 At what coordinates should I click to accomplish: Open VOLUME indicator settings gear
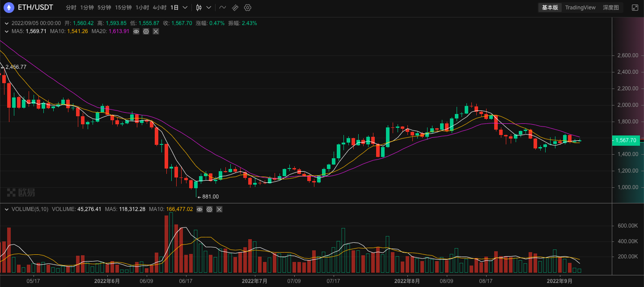pyautogui.click(x=209, y=209)
